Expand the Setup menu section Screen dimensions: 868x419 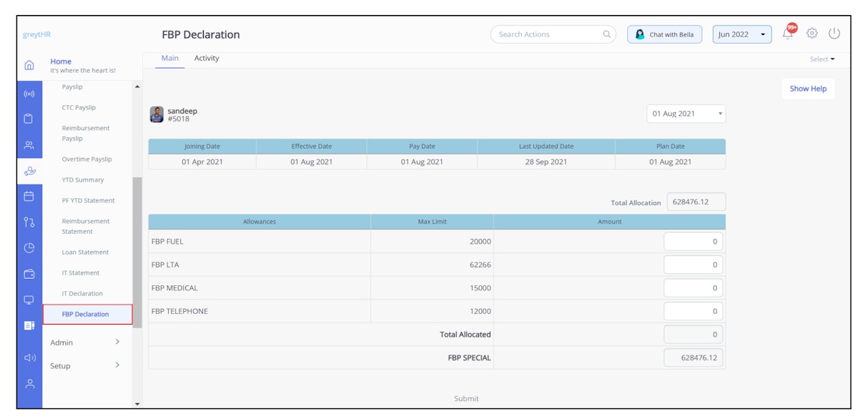[x=85, y=365]
